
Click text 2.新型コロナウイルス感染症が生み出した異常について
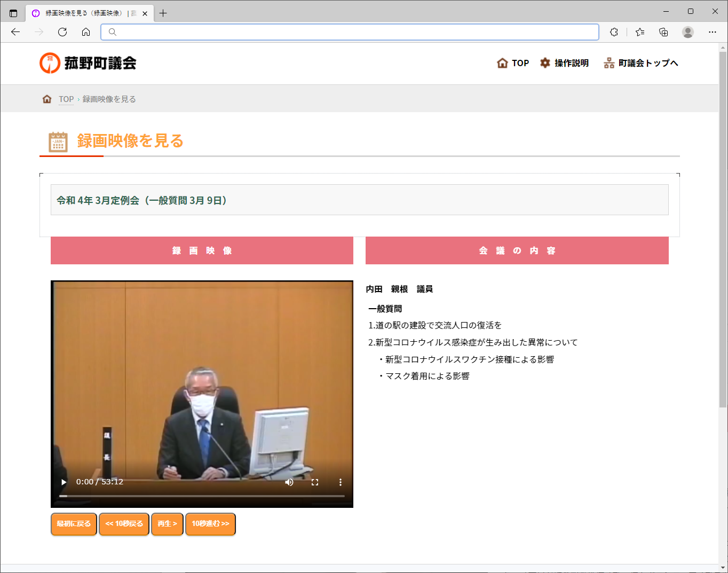tap(473, 342)
